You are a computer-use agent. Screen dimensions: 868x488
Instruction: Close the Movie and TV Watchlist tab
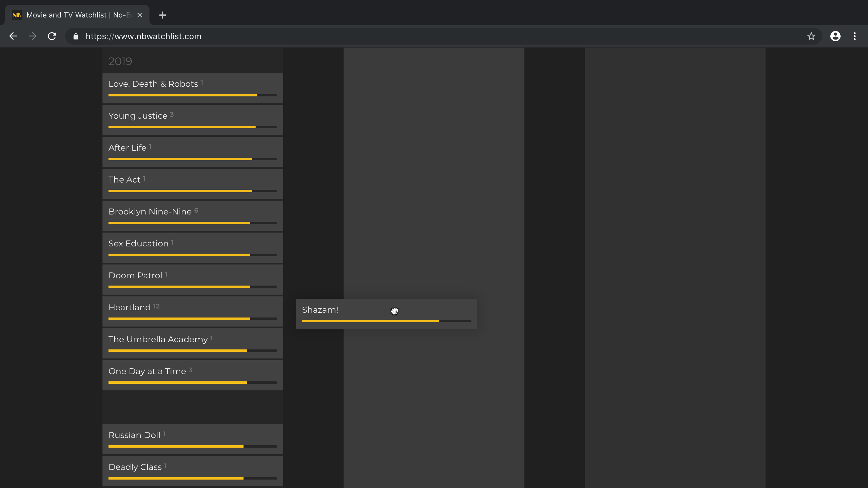click(140, 15)
